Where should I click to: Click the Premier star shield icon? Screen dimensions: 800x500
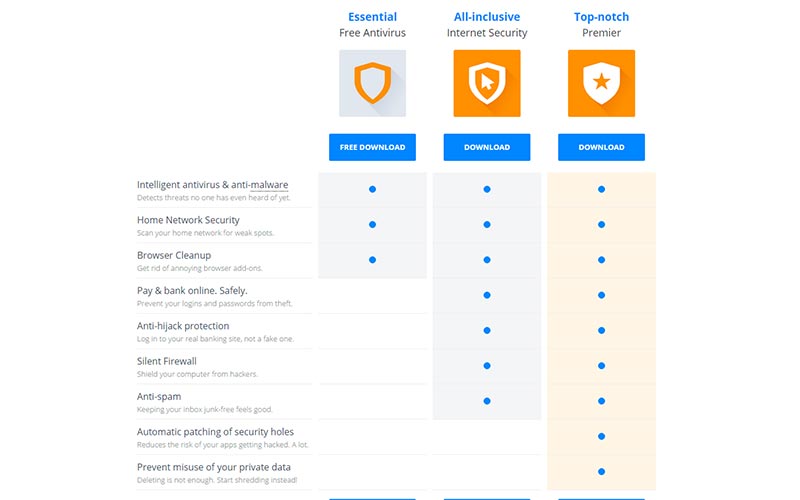coord(601,83)
